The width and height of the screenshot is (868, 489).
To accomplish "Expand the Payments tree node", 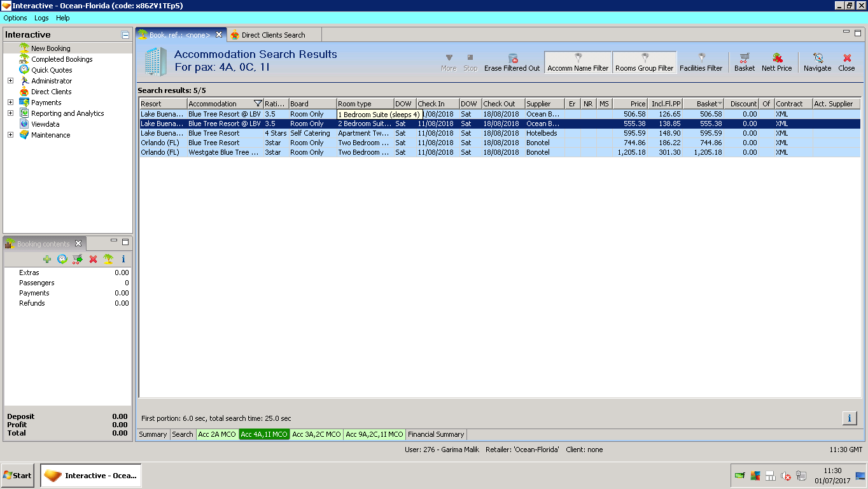I will click(x=10, y=103).
